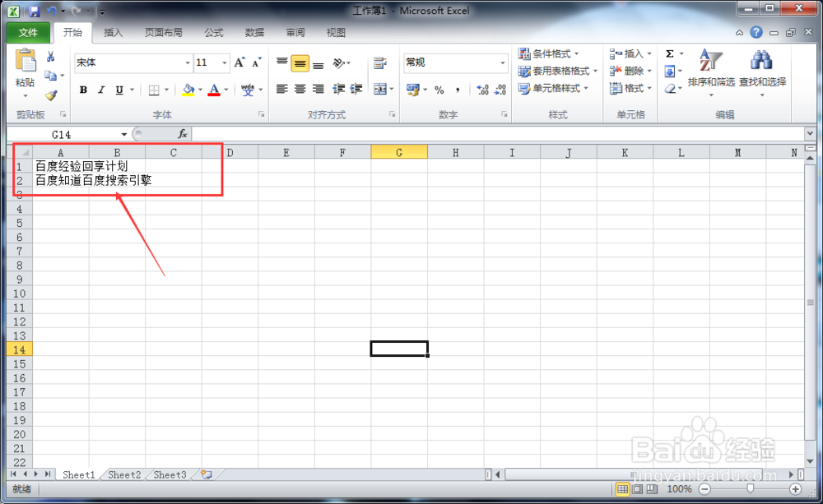Select the Sheet2 worksheet tab
This screenshot has width=823, height=504.
[124, 474]
